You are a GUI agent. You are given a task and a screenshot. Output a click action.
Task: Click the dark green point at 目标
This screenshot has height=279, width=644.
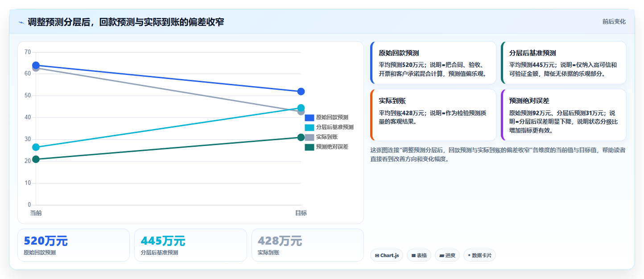click(x=301, y=137)
